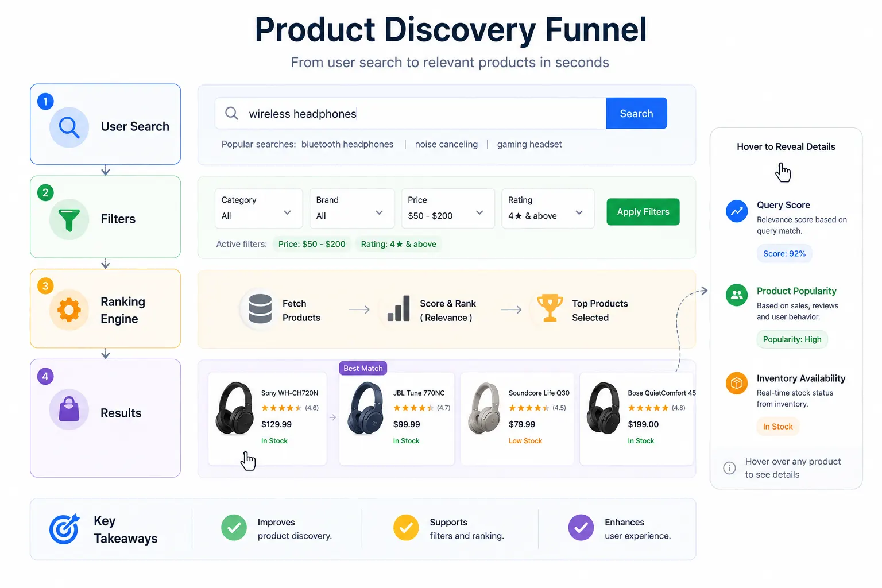Click the blue Search button

[x=636, y=113]
